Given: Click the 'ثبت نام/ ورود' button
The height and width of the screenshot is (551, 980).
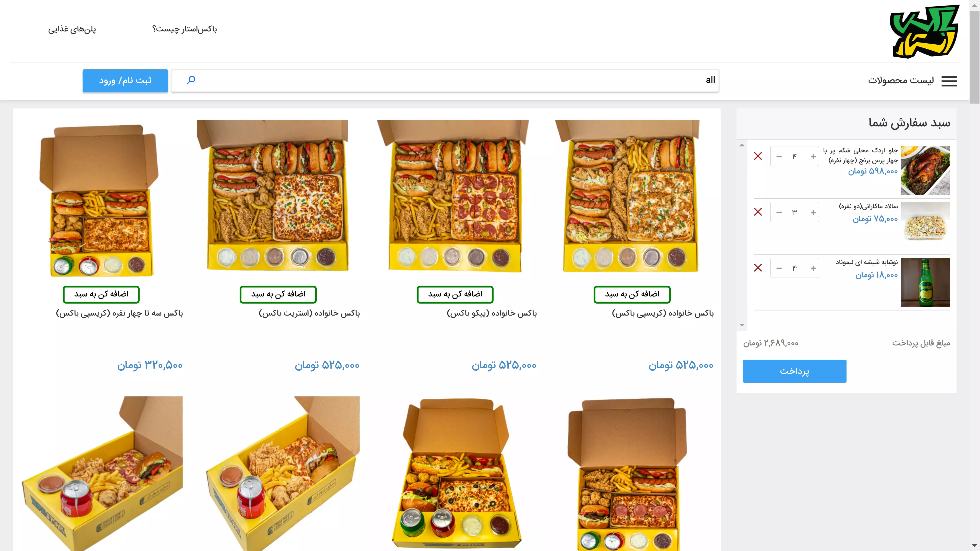Looking at the screenshot, I should click(125, 81).
